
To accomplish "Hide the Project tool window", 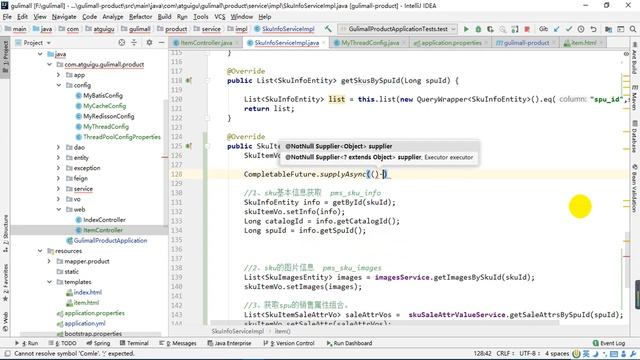I will pyautogui.click(x=162, y=42).
